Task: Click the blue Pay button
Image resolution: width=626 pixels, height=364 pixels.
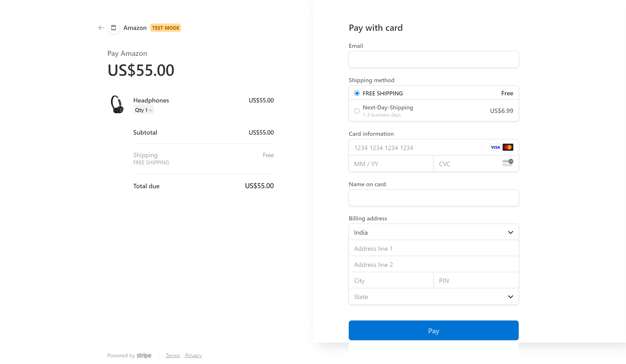Action: [433, 331]
